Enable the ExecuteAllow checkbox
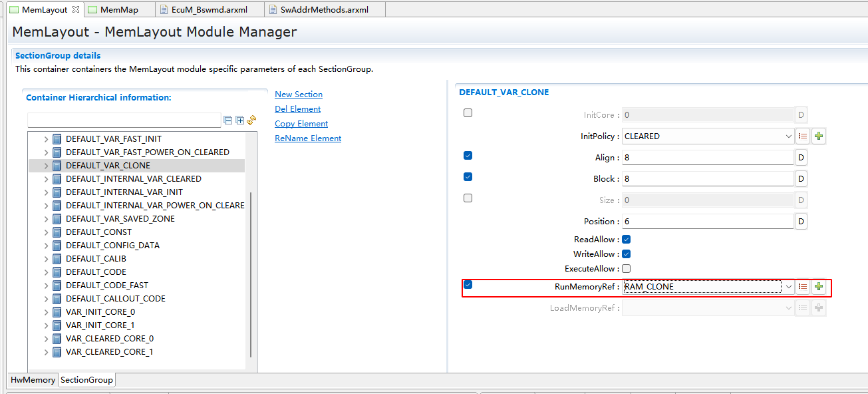 click(x=626, y=269)
